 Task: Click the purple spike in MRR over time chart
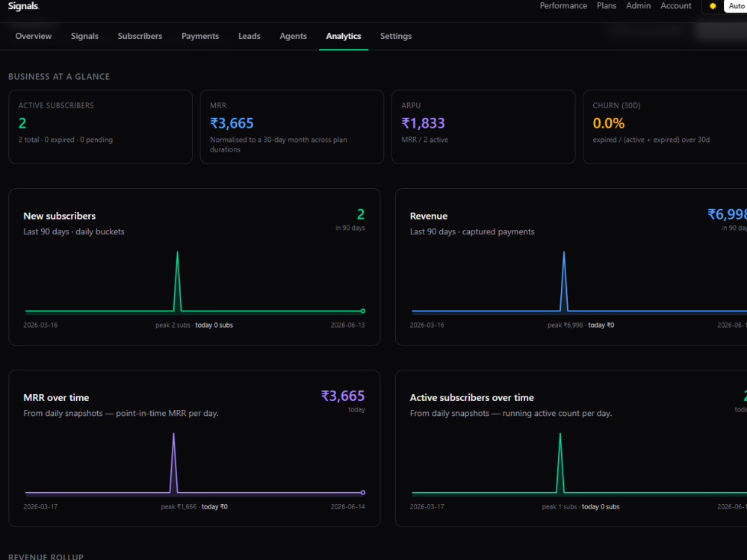point(174,462)
